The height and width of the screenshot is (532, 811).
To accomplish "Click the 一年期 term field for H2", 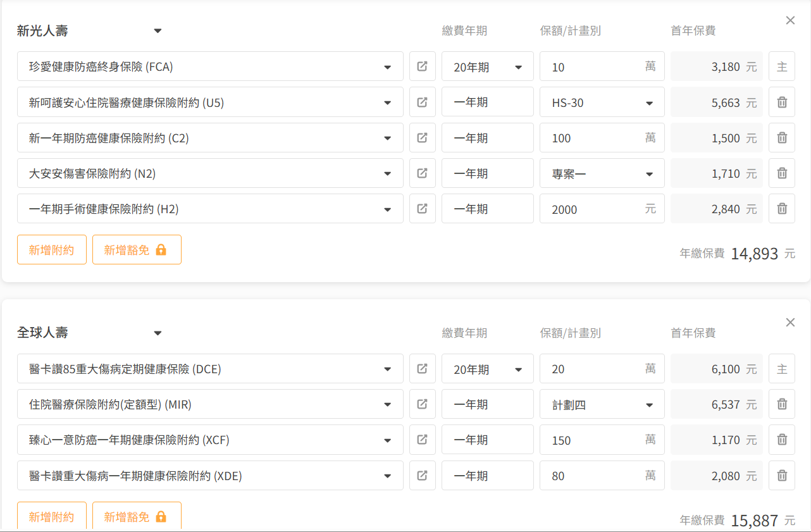I will coord(488,208).
